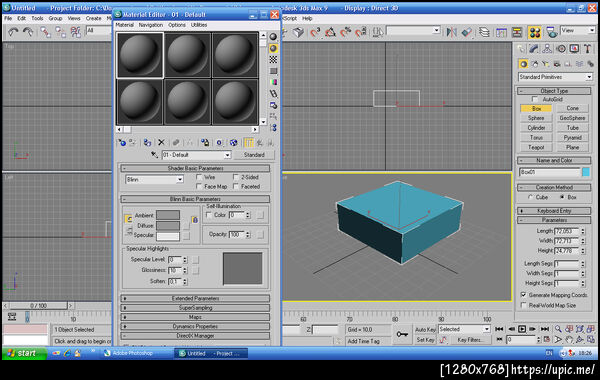Viewport: 600px width, 380px height.
Task: Select the Sphere primitive button
Action: (x=536, y=118)
